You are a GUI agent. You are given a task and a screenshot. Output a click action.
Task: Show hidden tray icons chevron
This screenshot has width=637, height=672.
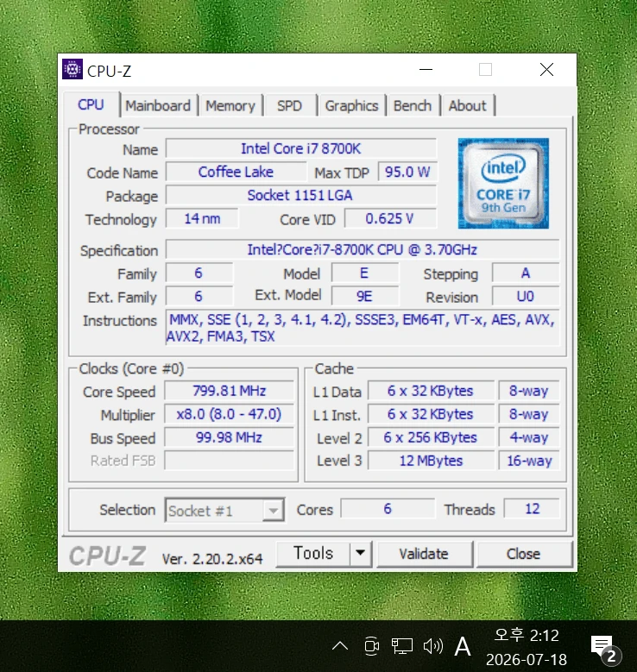(340, 646)
